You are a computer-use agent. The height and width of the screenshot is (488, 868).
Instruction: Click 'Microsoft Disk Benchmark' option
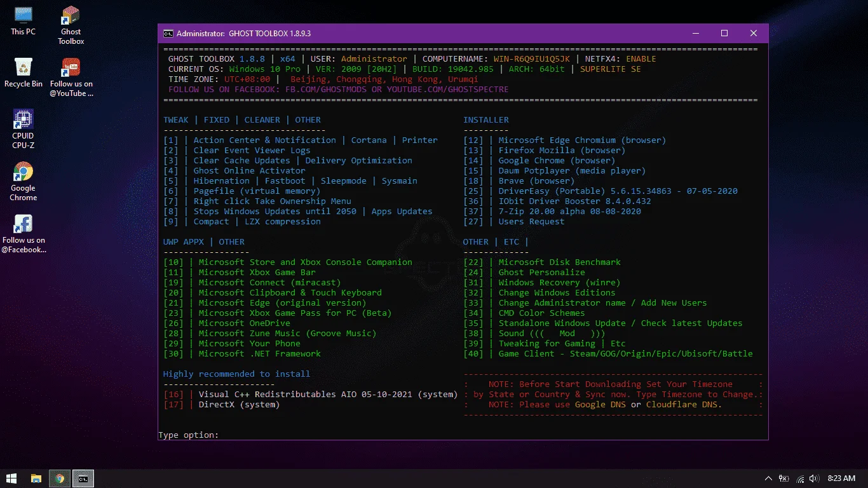point(560,262)
